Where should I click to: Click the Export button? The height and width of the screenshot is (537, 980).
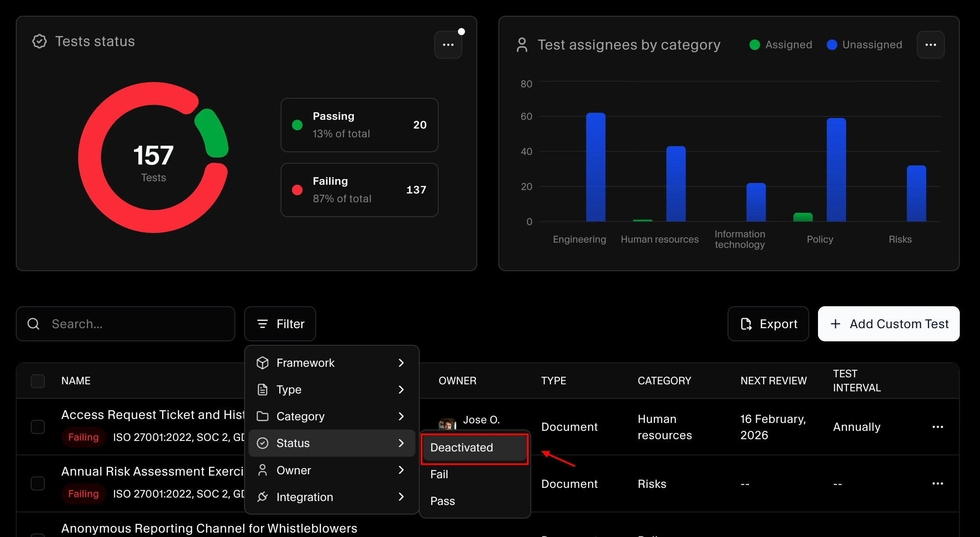768,324
